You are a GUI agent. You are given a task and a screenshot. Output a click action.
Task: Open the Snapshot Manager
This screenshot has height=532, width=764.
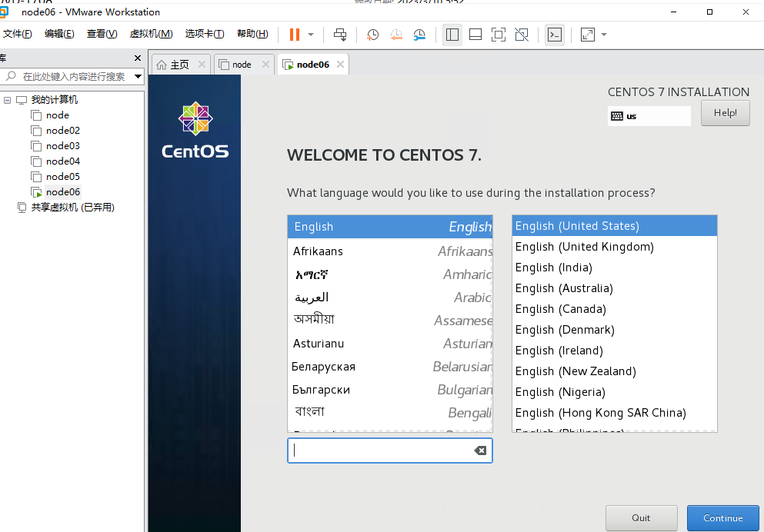tap(421, 34)
